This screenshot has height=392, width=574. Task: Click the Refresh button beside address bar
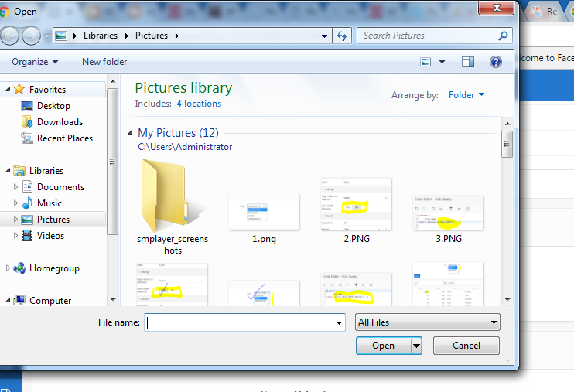click(343, 36)
